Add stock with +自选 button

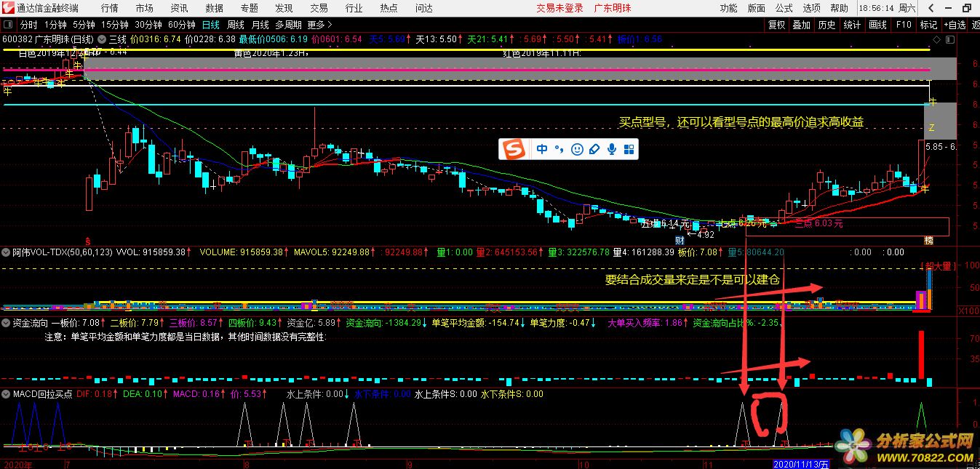954,25
